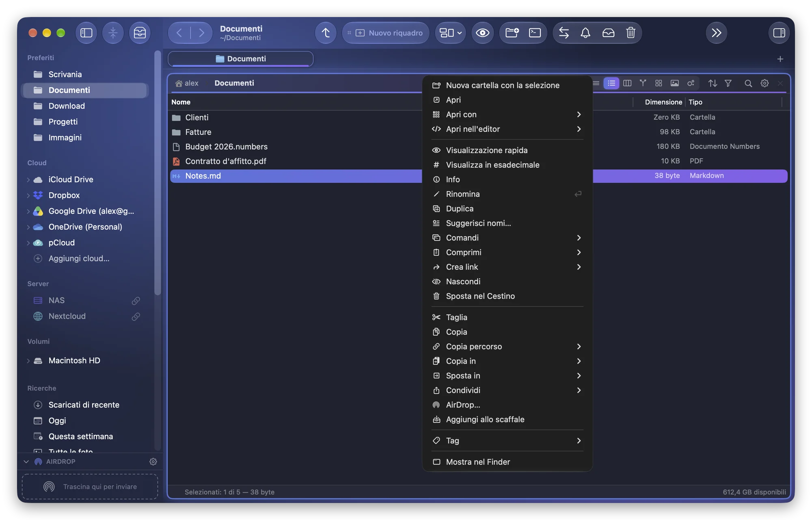Toggle the right inspector panel
The height and width of the screenshot is (520, 812).
click(779, 33)
